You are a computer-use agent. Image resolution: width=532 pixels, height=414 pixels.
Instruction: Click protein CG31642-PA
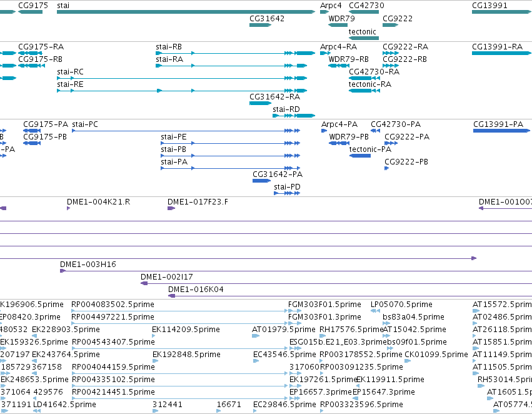(x=261, y=181)
